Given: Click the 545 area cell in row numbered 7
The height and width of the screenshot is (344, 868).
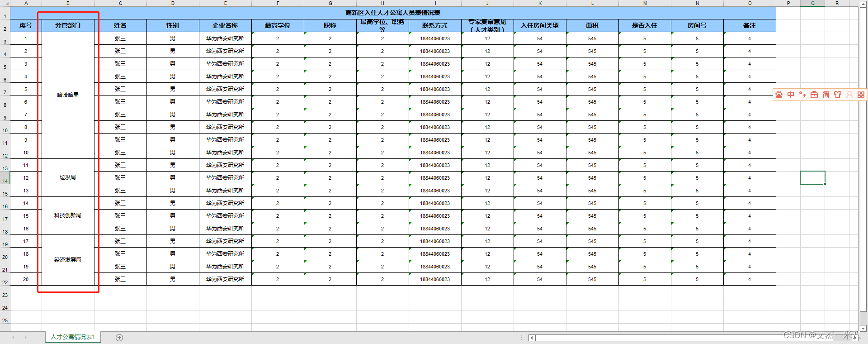Looking at the screenshot, I should [x=592, y=115].
